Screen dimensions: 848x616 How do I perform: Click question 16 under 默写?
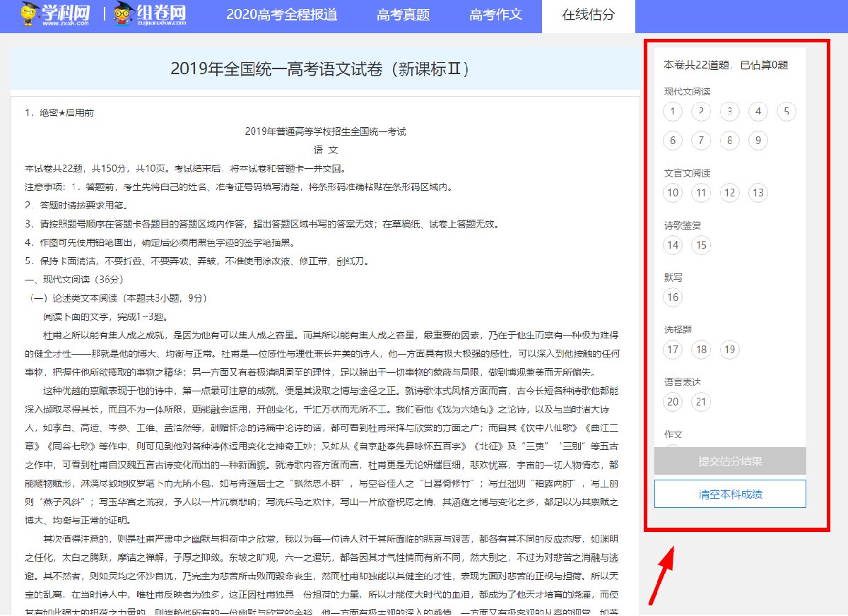tap(673, 297)
